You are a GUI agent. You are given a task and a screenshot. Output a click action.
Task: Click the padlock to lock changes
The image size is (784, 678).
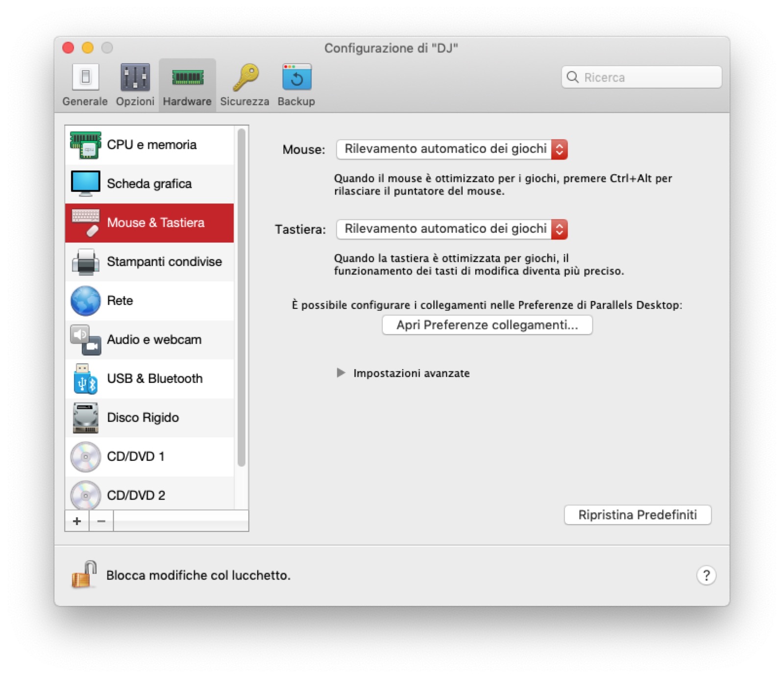point(84,574)
